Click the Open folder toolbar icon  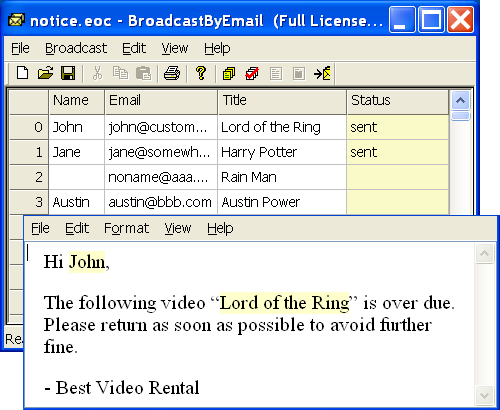45,73
